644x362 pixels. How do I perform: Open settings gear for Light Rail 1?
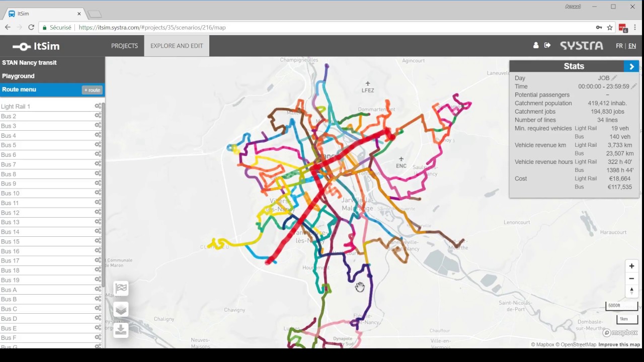(x=98, y=106)
